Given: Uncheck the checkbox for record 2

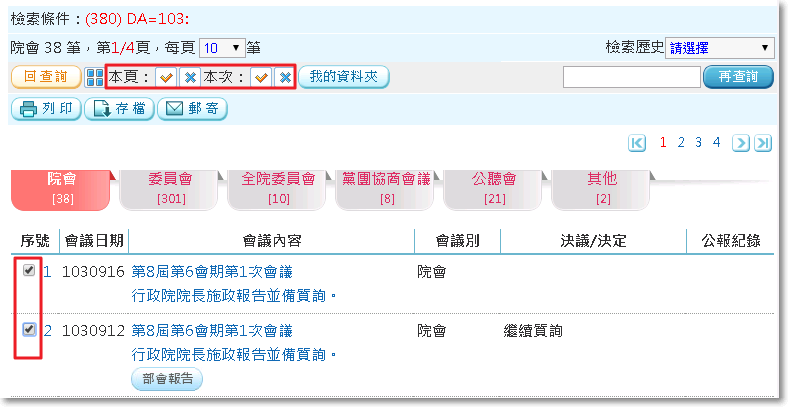Looking at the screenshot, I should pyautogui.click(x=29, y=329).
